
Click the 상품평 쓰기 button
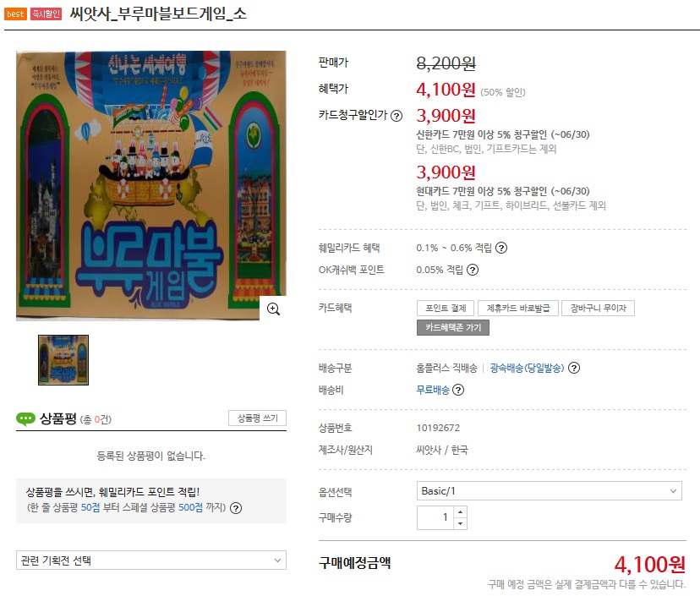(x=257, y=418)
